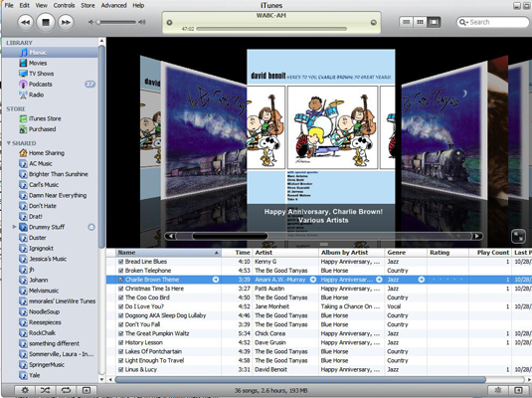This screenshot has width=532, height=398.
Task: Uncheck Broken Telephone checkbox
Action: (x=120, y=271)
